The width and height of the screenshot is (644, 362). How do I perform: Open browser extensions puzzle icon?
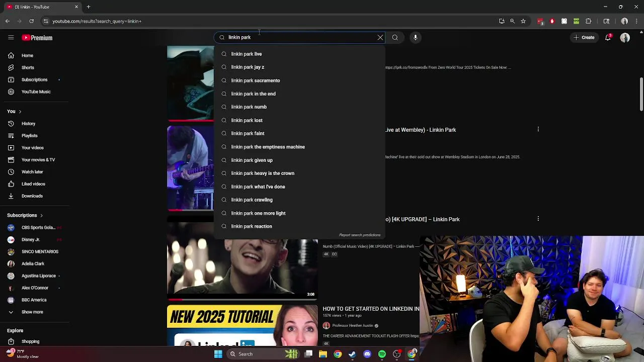pos(588,21)
